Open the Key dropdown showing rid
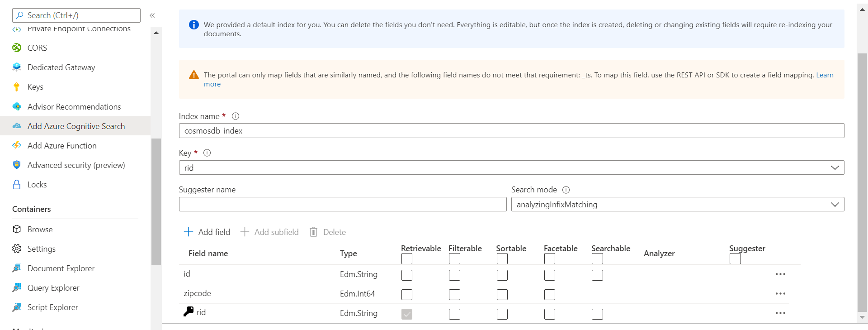This screenshot has width=868, height=330. coord(511,167)
